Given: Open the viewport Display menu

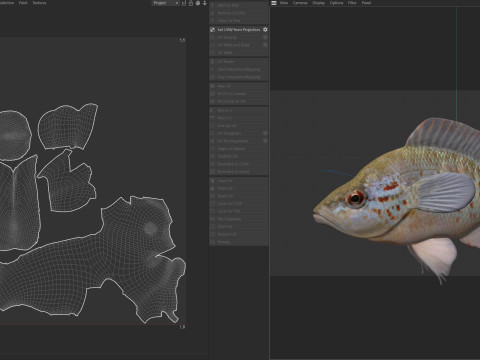Looking at the screenshot, I should (x=318, y=3).
